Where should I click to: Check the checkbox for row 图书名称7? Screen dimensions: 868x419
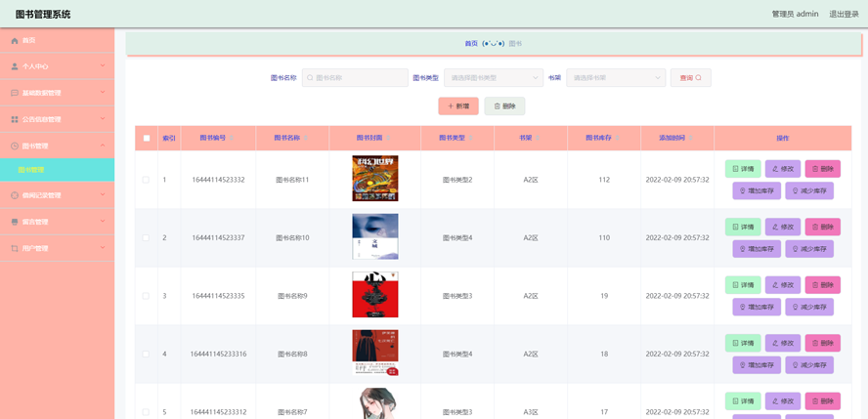click(146, 412)
